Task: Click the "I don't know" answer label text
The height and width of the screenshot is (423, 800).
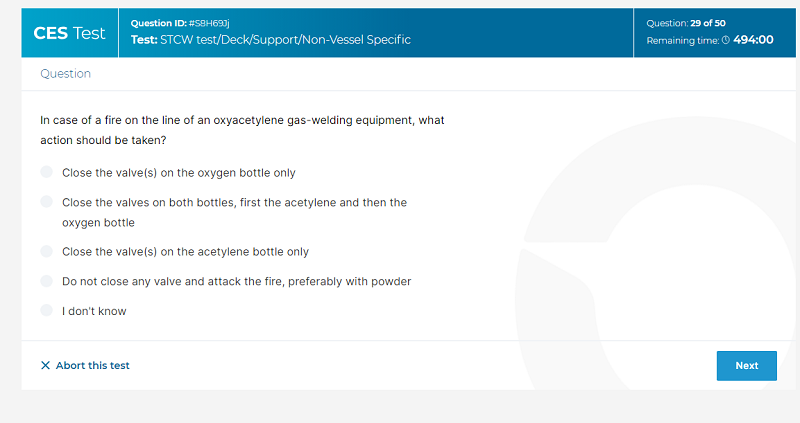Action: pos(94,311)
